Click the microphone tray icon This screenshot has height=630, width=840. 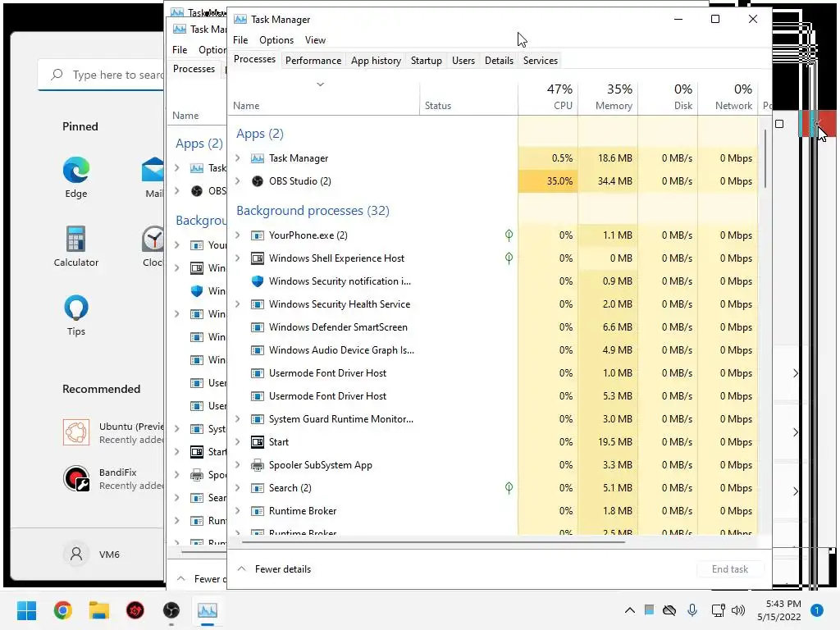[692, 609]
